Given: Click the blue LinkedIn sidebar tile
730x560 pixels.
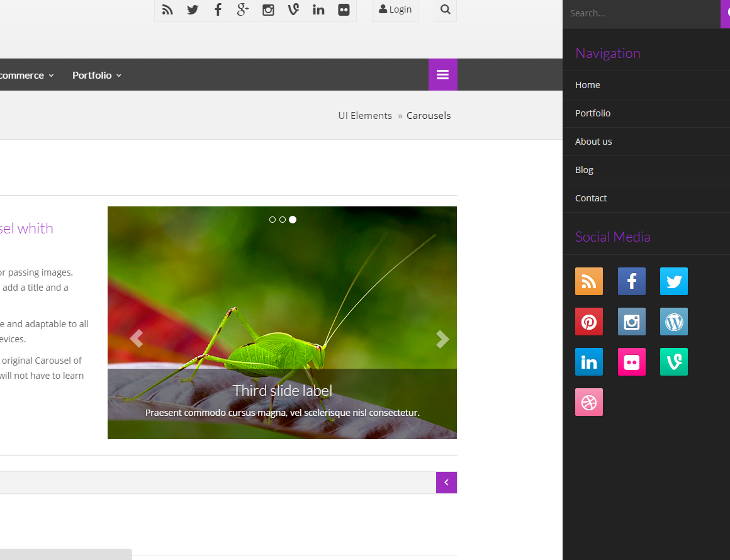Looking at the screenshot, I should [588, 362].
